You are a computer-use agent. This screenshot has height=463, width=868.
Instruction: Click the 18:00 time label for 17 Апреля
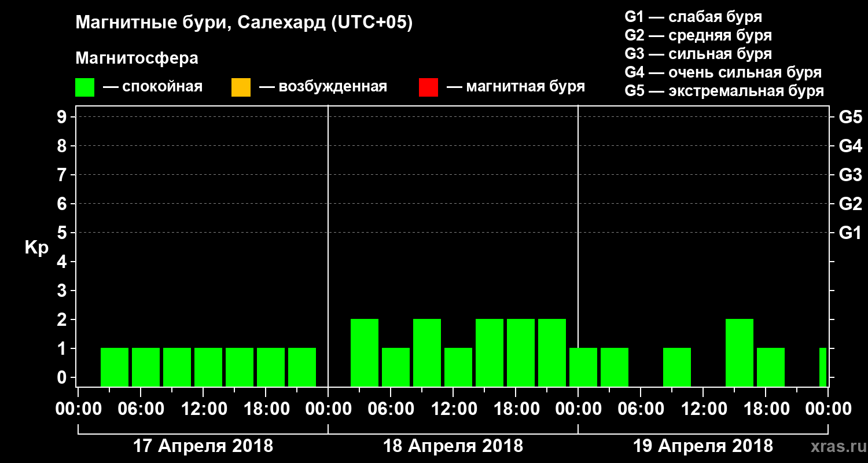pos(266,409)
